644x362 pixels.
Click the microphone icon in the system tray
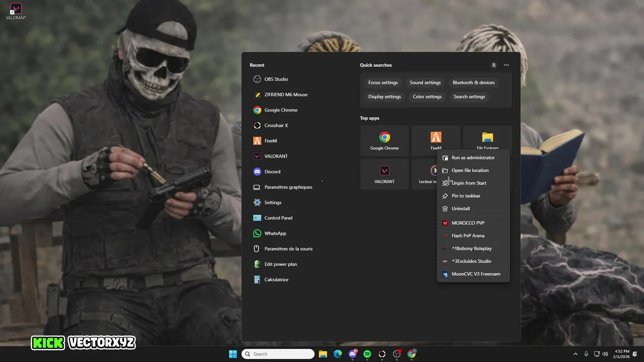[x=586, y=354]
